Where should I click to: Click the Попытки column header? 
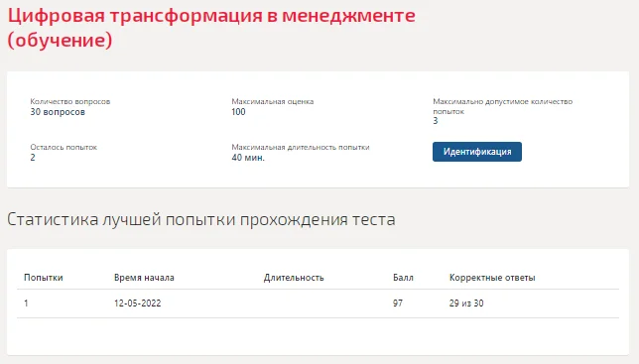44,278
